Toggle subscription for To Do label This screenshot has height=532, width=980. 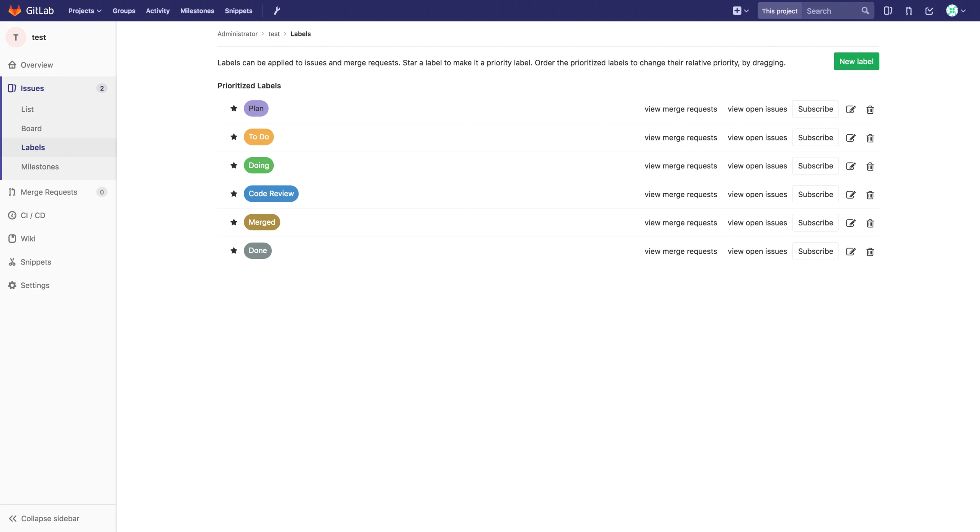click(815, 137)
